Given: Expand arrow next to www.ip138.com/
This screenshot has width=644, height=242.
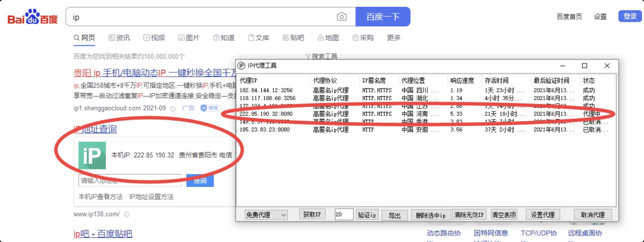Looking at the screenshot, I should click(x=127, y=214).
